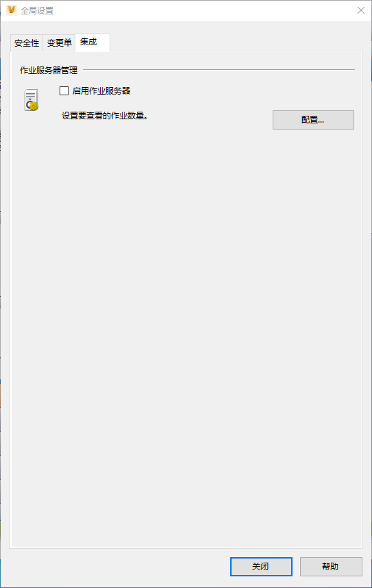Viewport: 372px width, 588px height.
Task: Click the 设置要查看的作业数量 description text
Action: [x=105, y=116]
